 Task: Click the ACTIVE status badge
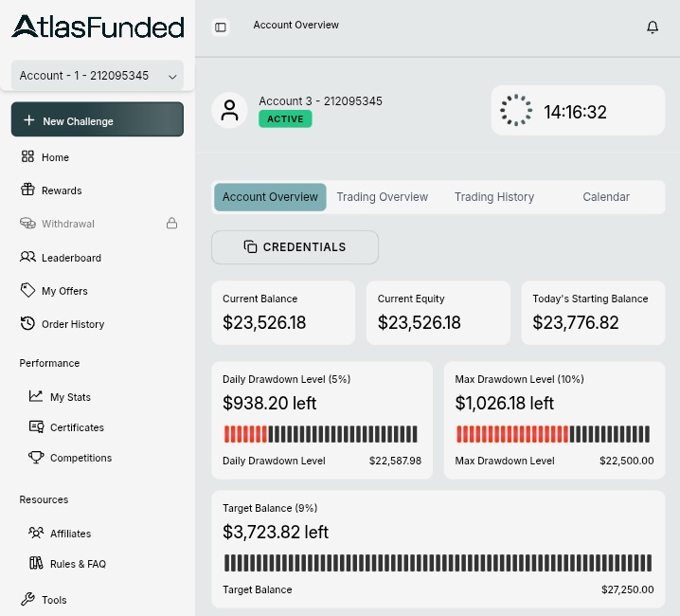pos(285,119)
